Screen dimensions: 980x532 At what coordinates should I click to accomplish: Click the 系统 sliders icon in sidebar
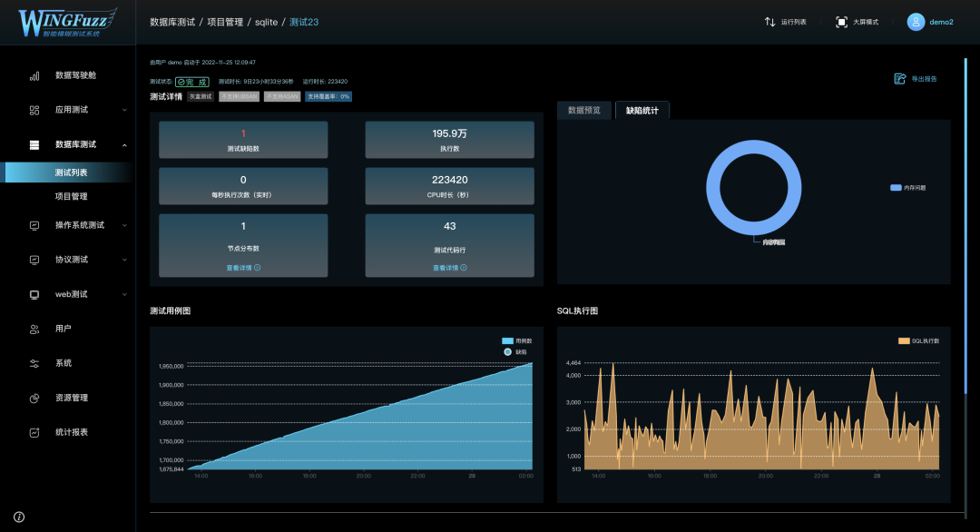[34, 364]
